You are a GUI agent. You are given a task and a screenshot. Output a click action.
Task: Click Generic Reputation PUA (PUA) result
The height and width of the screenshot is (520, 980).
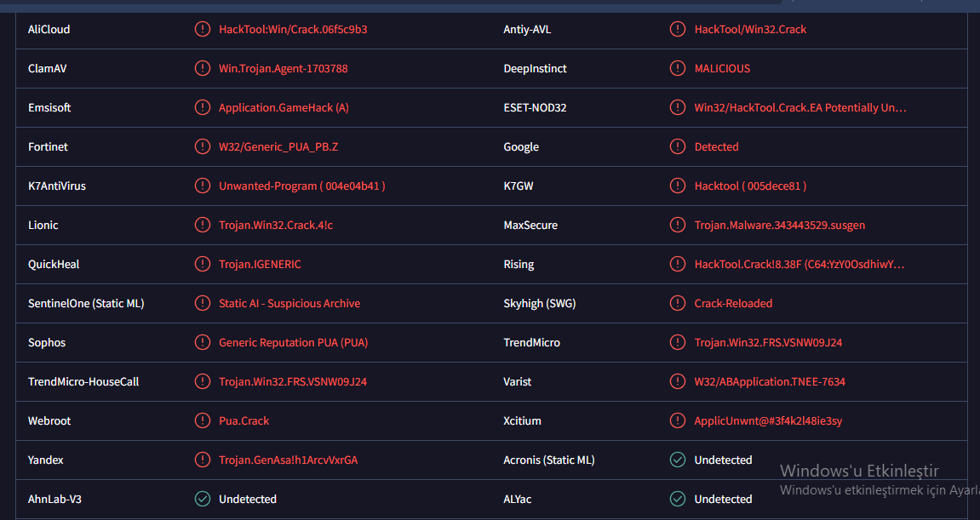[x=293, y=342]
